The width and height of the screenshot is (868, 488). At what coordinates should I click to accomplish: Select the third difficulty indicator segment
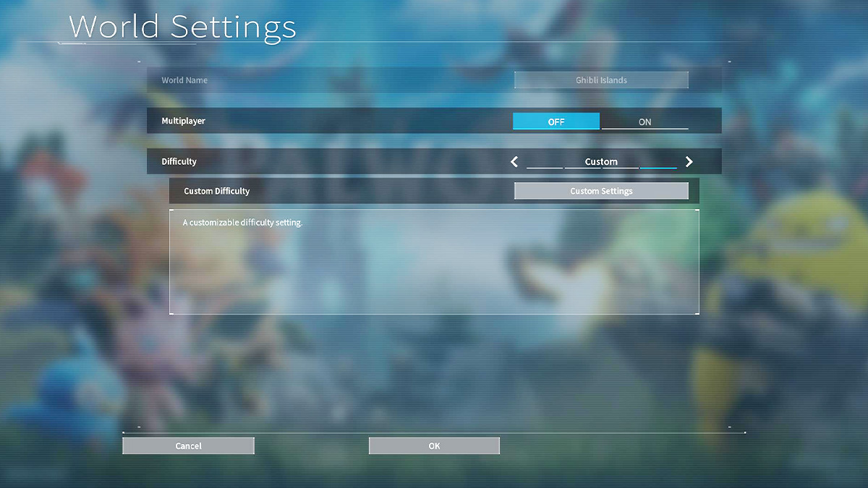click(x=621, y=167)
